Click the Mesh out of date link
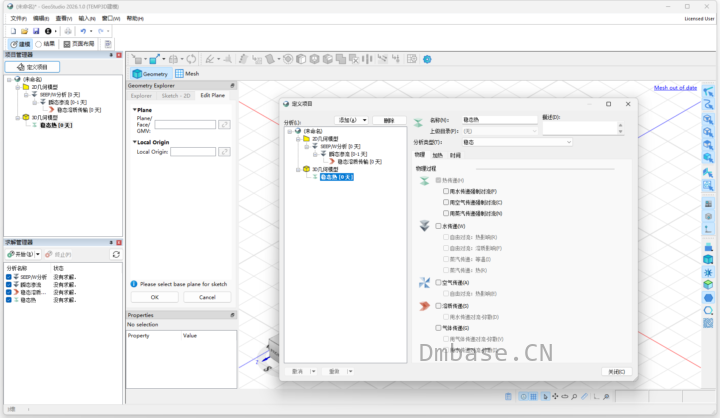Screen dimensions: 720x418 [x=675, y=88]
